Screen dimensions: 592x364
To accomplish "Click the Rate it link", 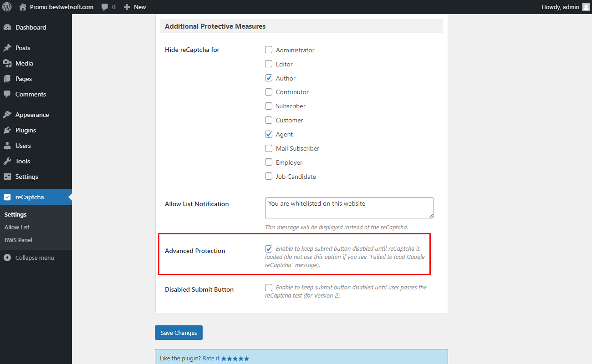I will (x=211, y=359).
